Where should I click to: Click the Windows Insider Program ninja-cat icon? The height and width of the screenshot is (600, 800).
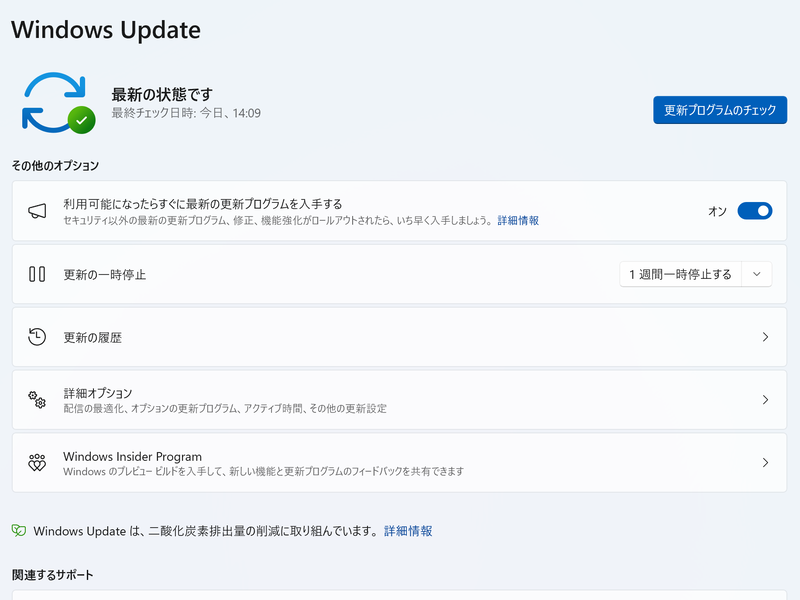38,462
